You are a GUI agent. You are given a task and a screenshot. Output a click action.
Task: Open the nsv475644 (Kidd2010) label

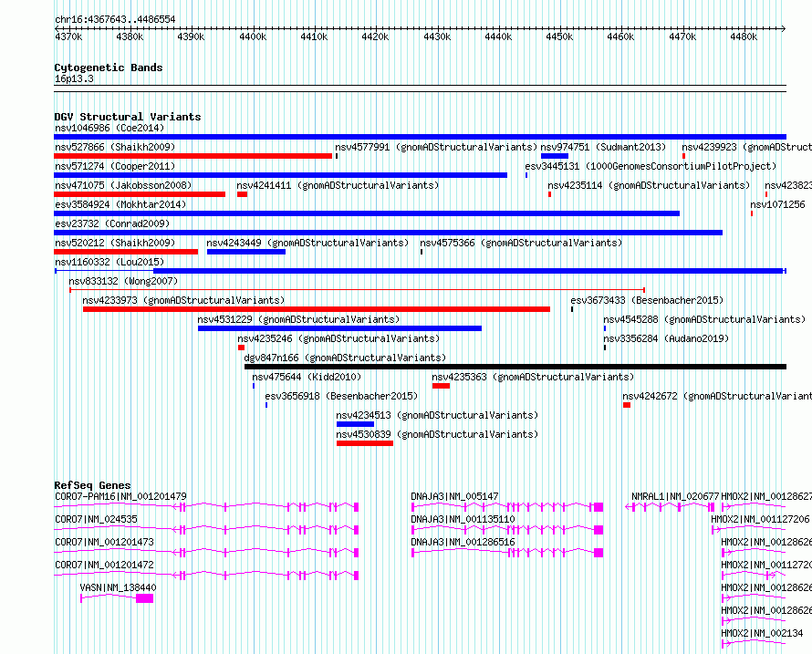coord(307,377)
